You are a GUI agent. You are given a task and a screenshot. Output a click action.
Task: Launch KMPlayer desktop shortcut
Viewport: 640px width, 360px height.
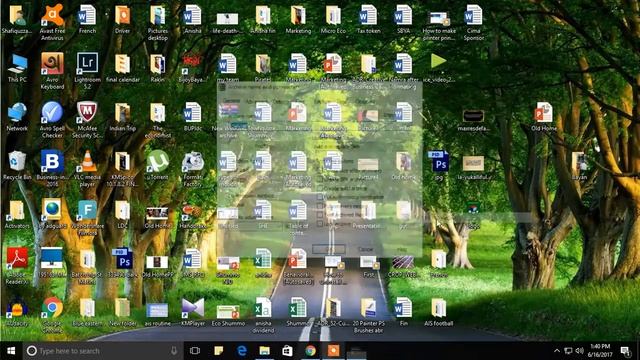(x=193, y=312)
